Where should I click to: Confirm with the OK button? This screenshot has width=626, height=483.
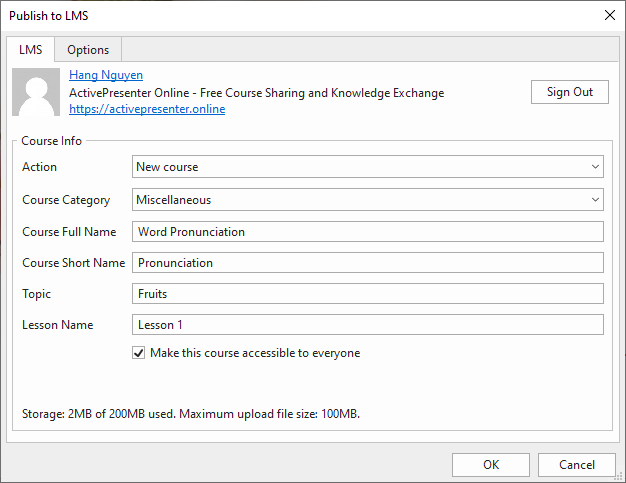coord(491,465)
